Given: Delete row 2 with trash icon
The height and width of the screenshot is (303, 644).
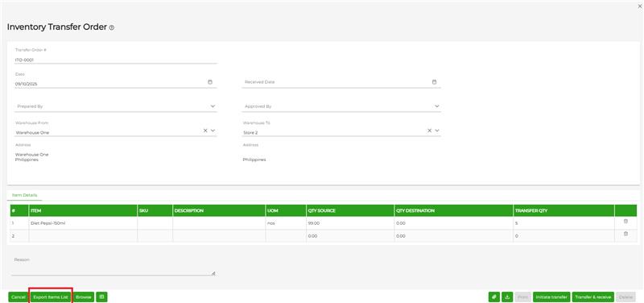Looking at the screenshot, I should pyautogui.click(x=625, y=234).
